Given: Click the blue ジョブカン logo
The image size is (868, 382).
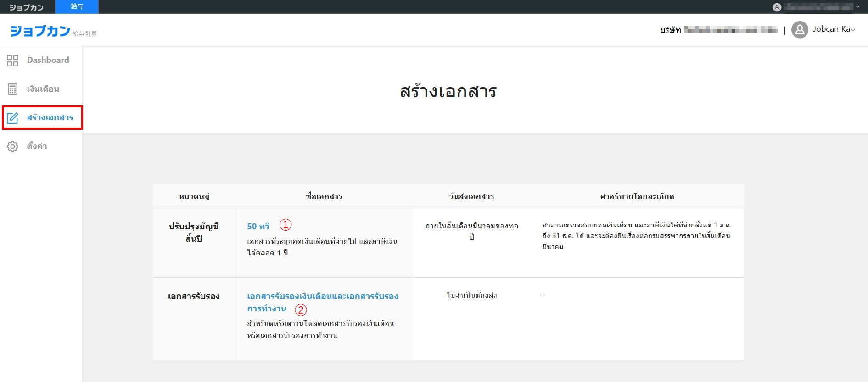Looking at the screenshot, I should coord(40,31).
